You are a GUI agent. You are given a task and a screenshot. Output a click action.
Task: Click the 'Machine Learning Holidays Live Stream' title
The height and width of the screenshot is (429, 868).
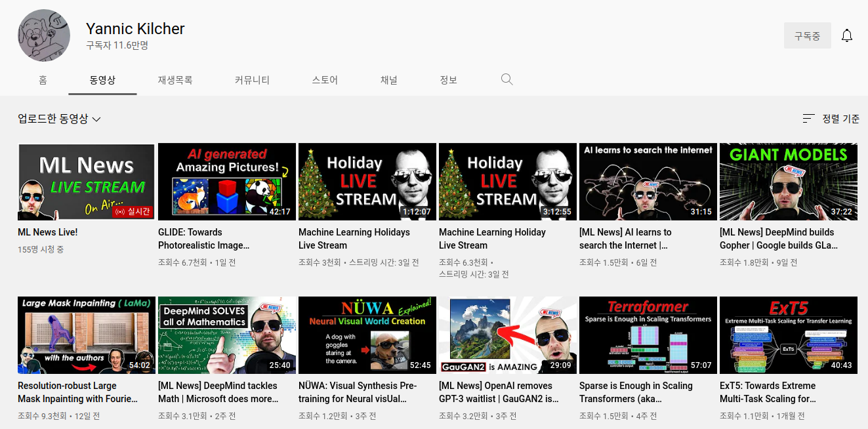point(354,239)
